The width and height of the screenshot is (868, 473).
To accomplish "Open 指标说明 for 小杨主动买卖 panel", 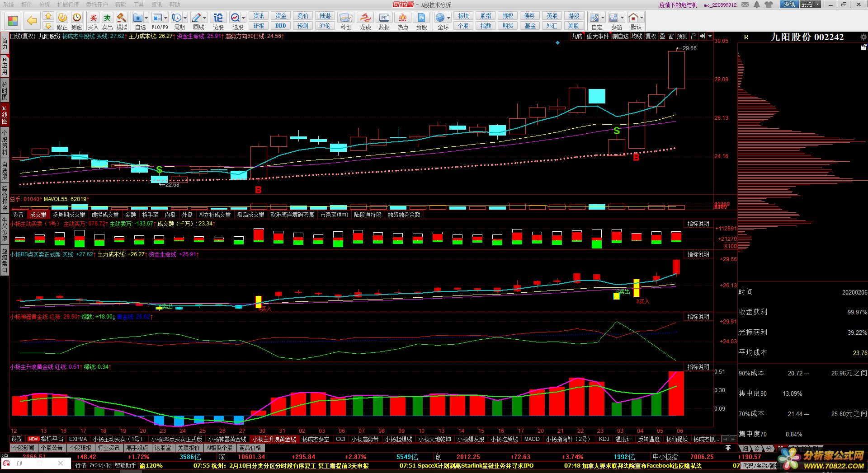I will click(x=698, y=224).
